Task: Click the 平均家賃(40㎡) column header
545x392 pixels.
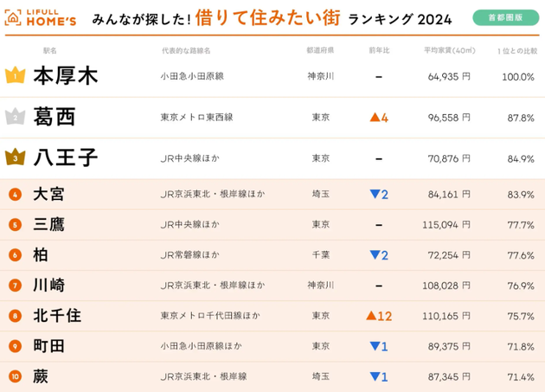Action: [x=450, y=50]
